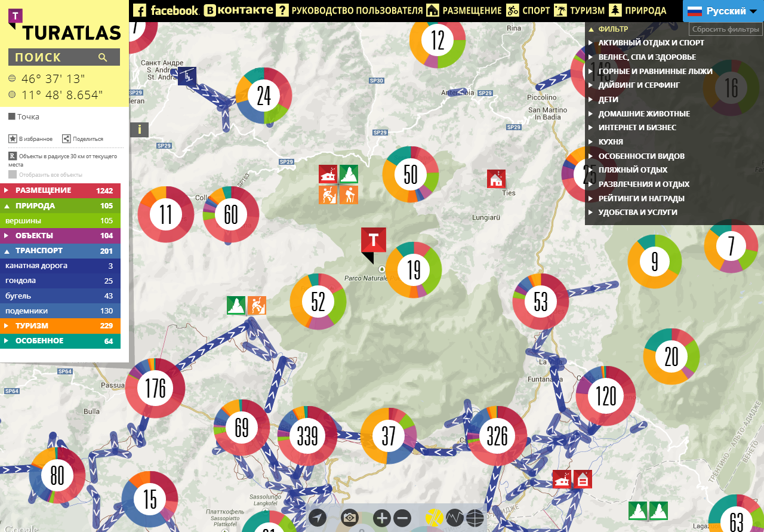Click the longitude symbol icon beside 11° 48' 8.654"

tap(13, 94)
